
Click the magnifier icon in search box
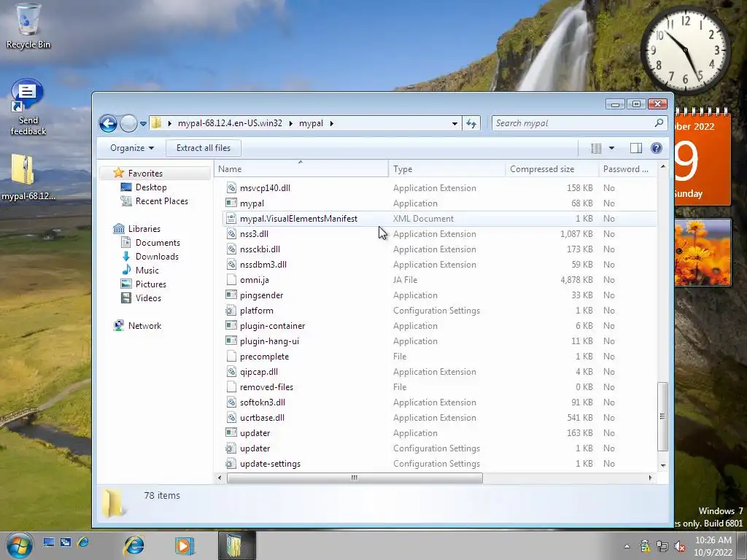659,122
